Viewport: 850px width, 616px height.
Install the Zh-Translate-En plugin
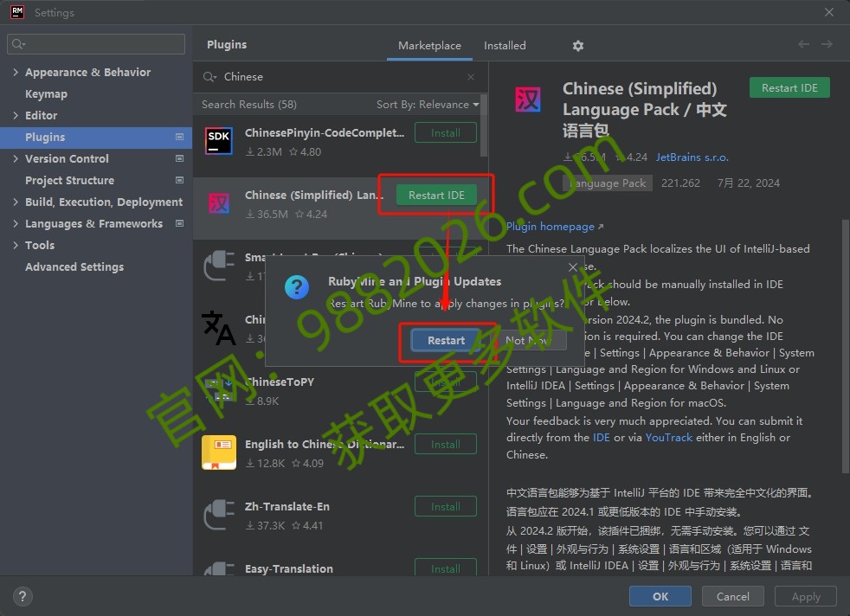click(446, 507)
